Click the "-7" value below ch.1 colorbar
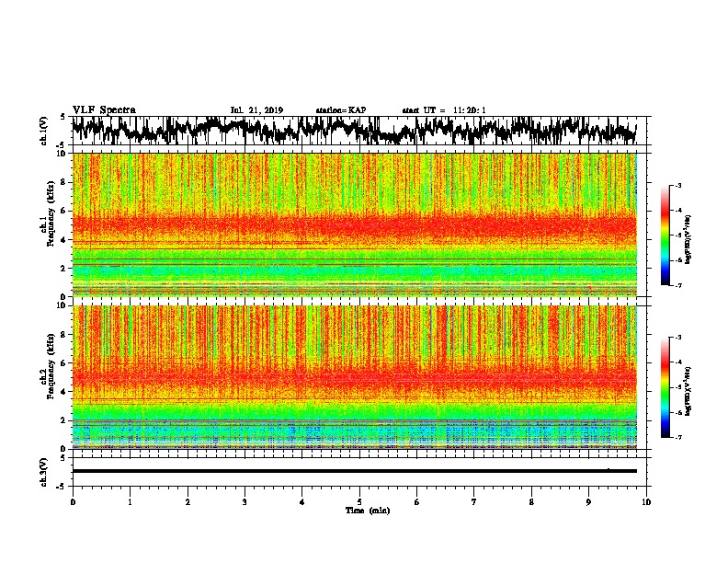Screen dimensions: 728x563 [678, 285]
